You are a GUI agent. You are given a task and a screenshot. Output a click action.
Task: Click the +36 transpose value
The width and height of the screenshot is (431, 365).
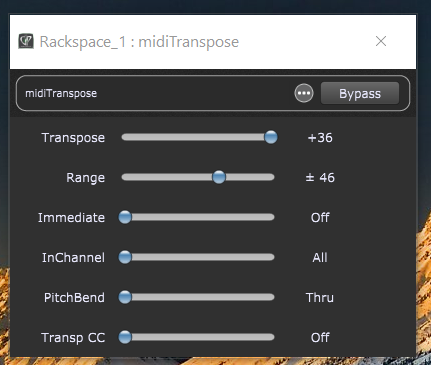pyautogui.click(x=320, y=138)
